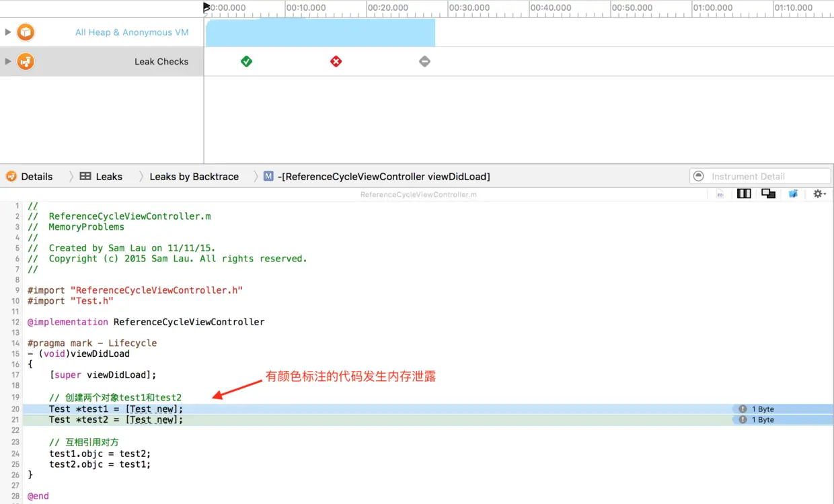
Task: Expand the All Heap & Anonymous VM track
Action: coord(8,32)
